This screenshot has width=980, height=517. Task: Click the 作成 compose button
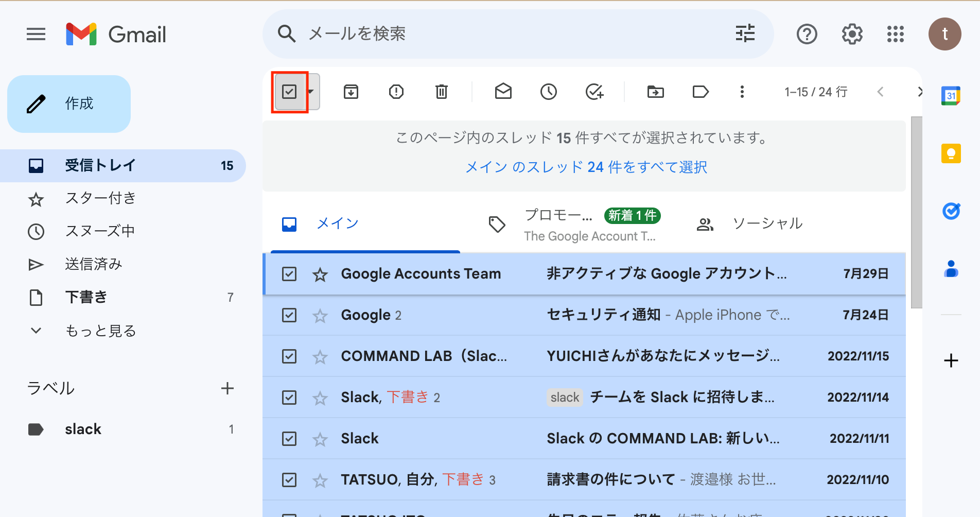pyautogui.click(x=69, y=104)
